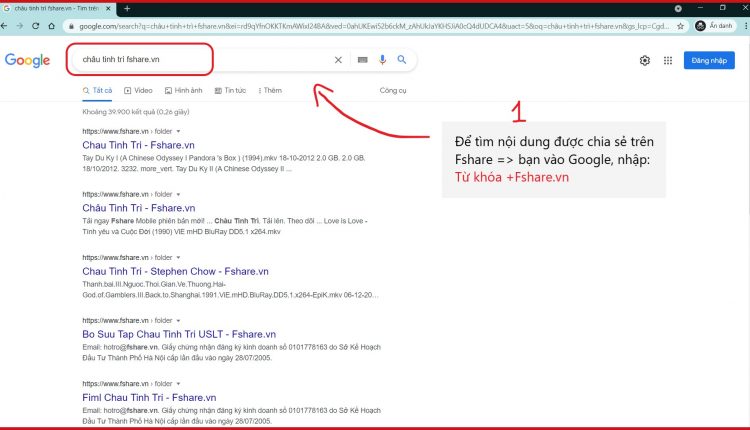
Task: Select the Tất cả results tab
Action: (x=97, y=90)
